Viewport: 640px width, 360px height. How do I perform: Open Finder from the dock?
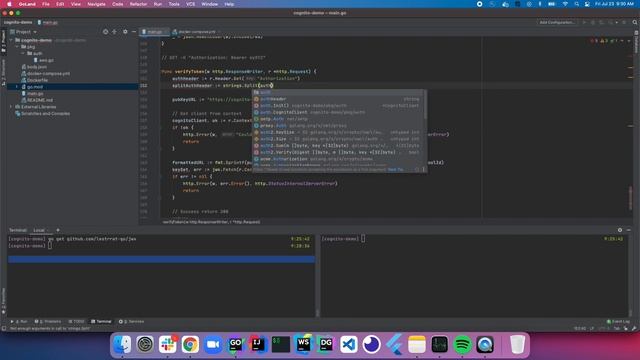tap(122, 344)
